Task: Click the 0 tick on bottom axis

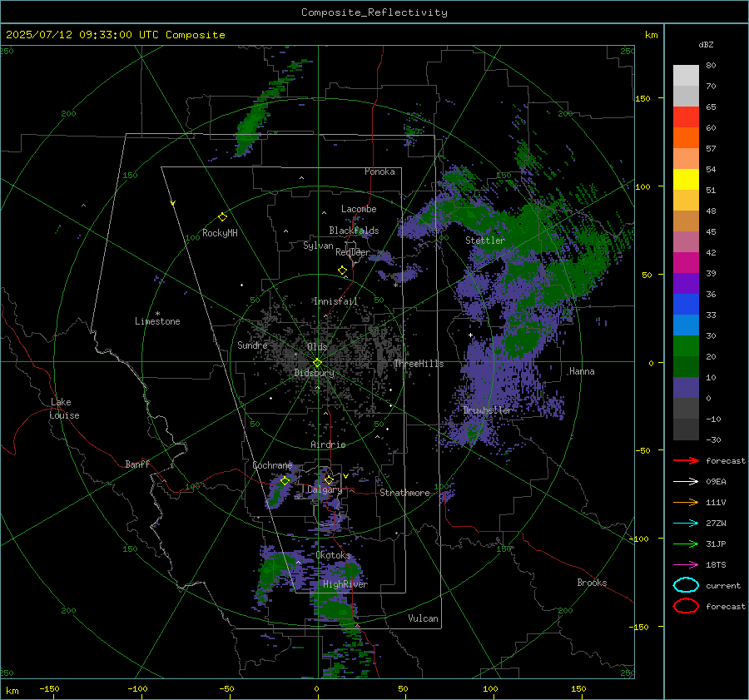Action: pos(316,688)
